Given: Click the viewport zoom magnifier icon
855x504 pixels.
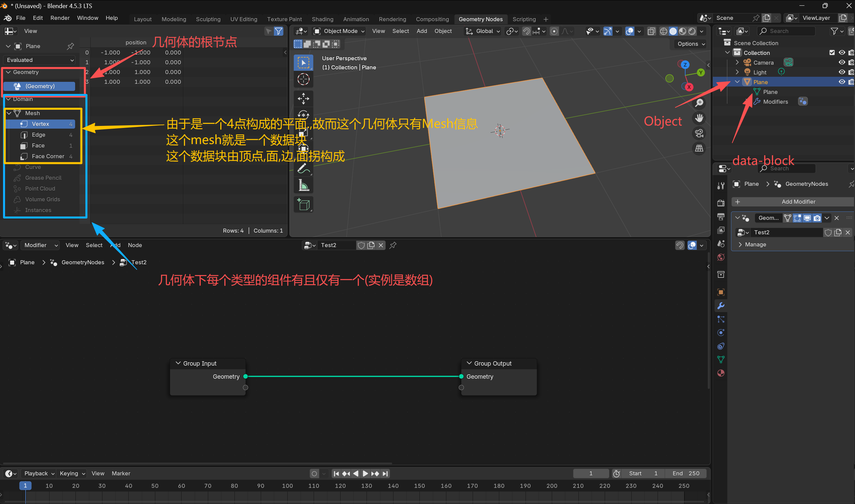Looking at the screenshot, I should click(699, 103).
